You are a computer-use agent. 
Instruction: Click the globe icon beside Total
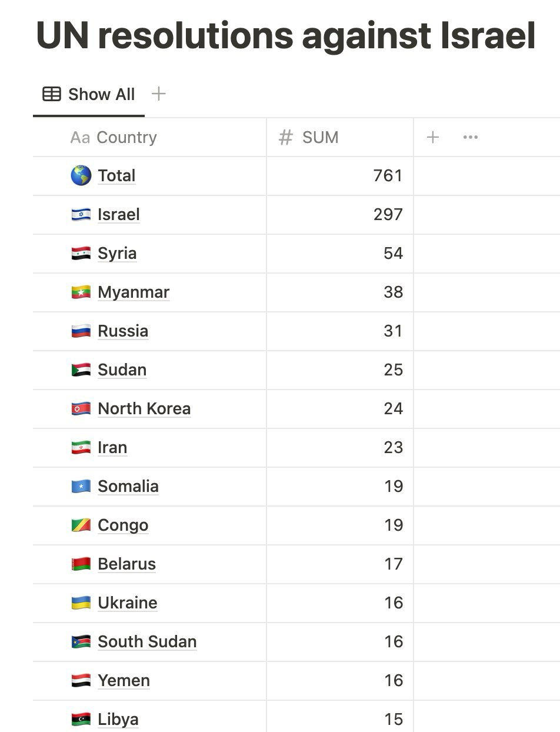pyautogui.click(x=81, y=175)
